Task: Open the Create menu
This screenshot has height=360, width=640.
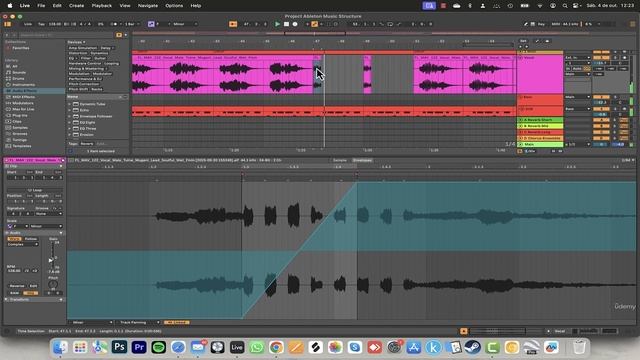Action: click(x=76, y=6)
